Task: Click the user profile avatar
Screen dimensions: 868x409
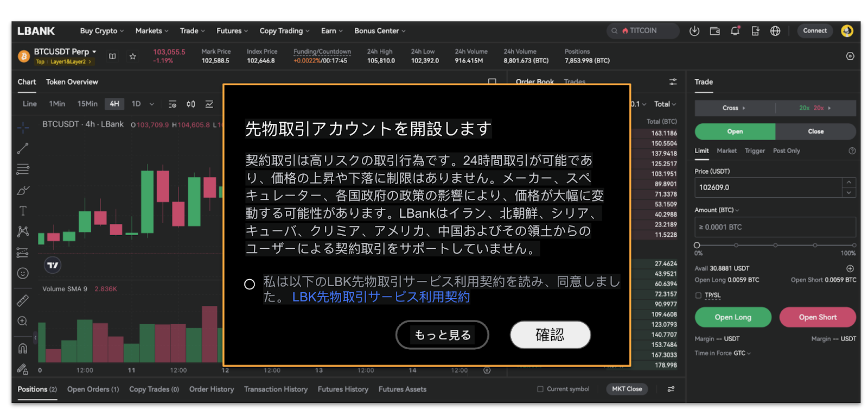Action: 847,31
